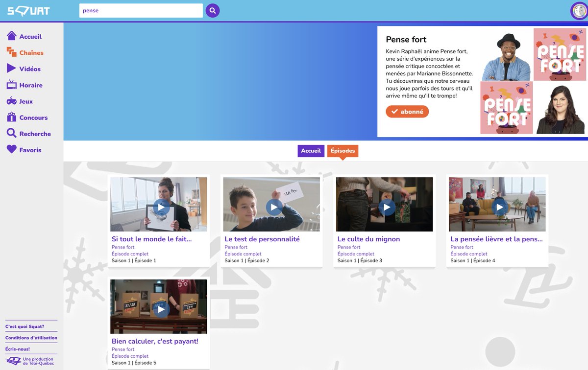Switch to the Accueil tab
This screenshot has height=370, width=588.
point(311,151)
